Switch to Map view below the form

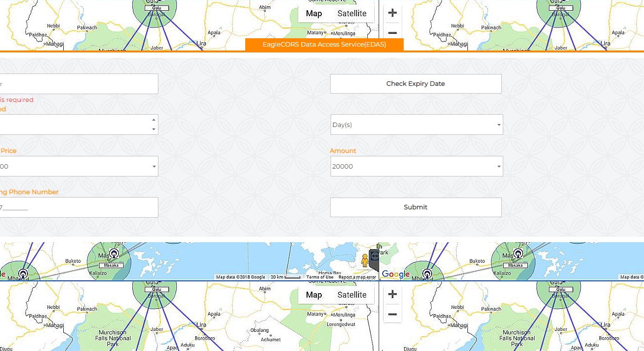click(314, 295)
